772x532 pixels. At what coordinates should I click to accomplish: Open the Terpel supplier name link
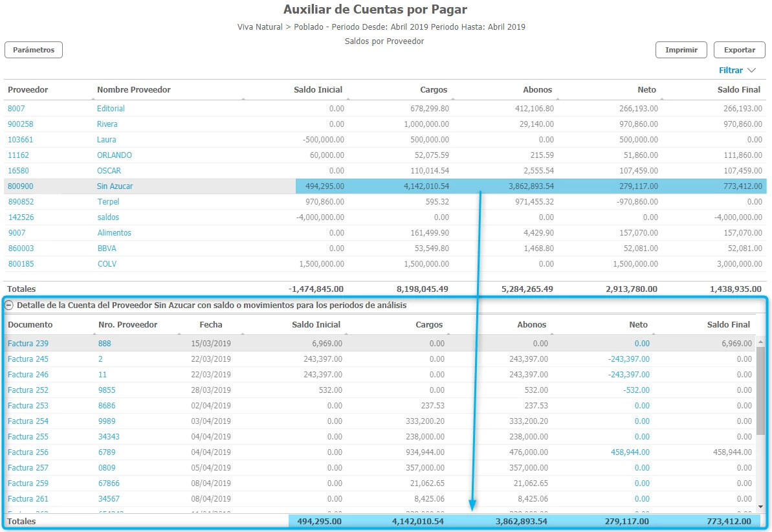pos(108,202)
